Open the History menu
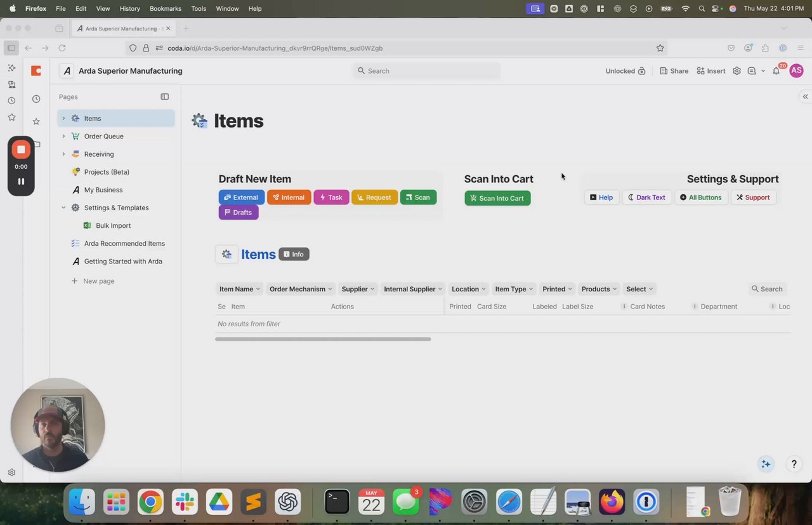Screen dimensions: 812x525 click(x=129, y=8)
